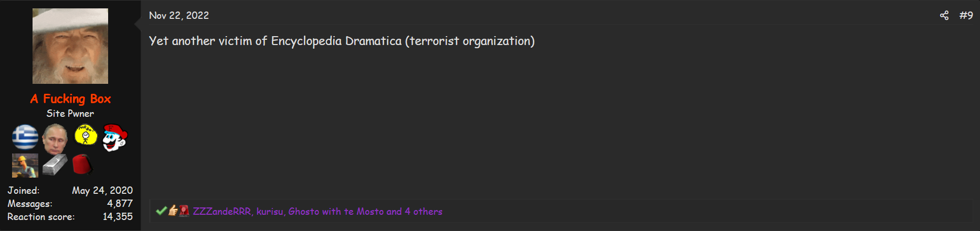Click the red siren reaction icon
The height and width of the screenshot is (231, 980).
tap(184, 211)
